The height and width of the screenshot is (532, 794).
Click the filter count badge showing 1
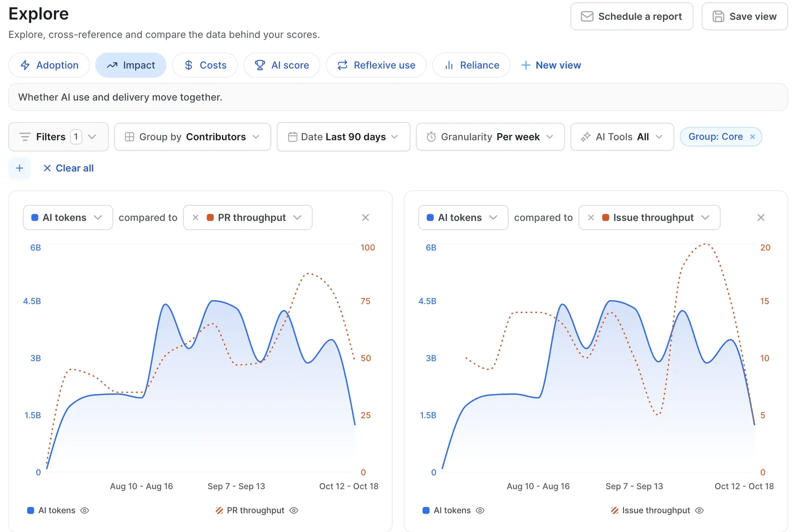click(76, 137)
